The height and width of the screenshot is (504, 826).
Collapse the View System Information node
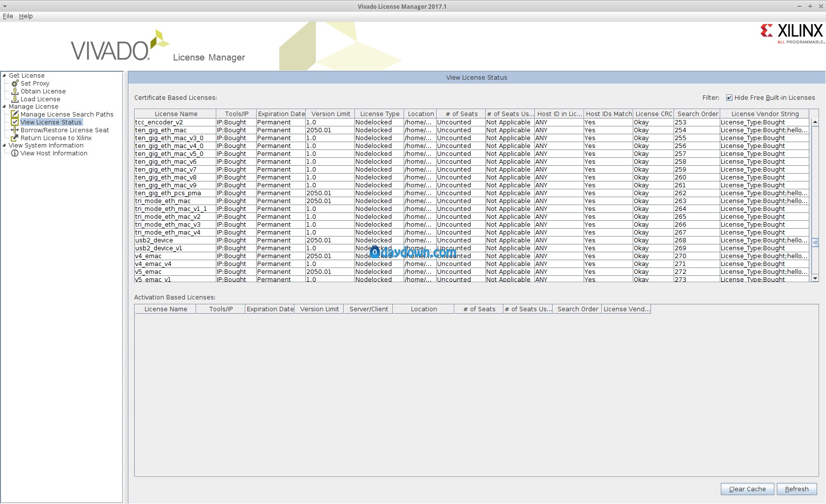(x=4, y=146)
